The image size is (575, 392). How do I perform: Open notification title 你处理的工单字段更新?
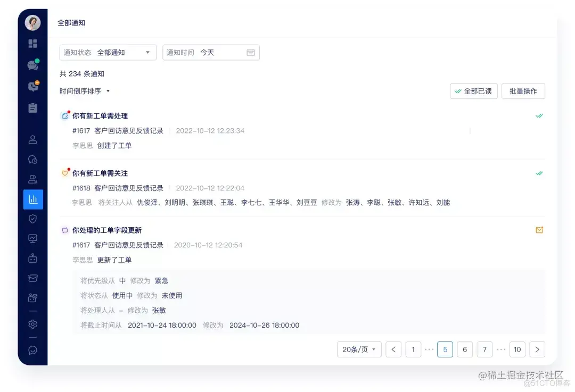107,230
